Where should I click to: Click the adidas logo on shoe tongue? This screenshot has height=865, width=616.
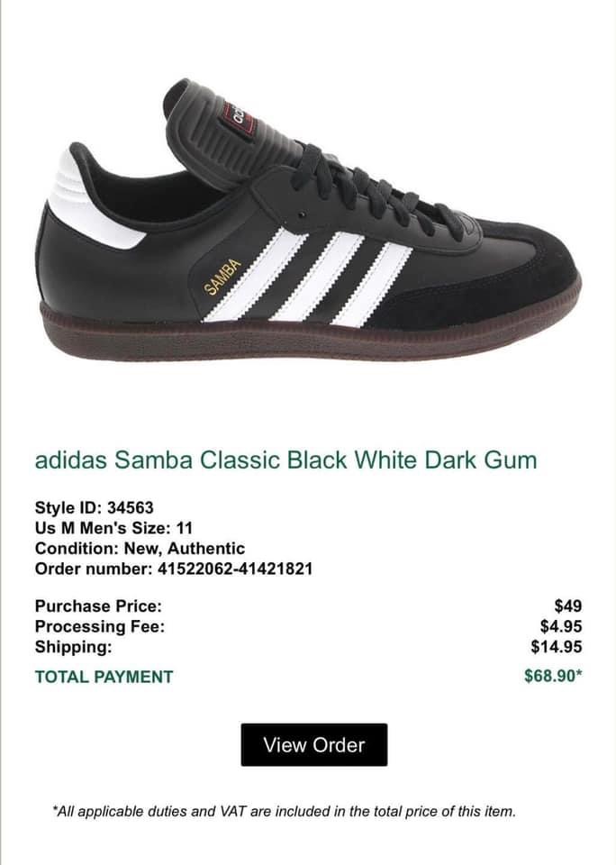239,117
